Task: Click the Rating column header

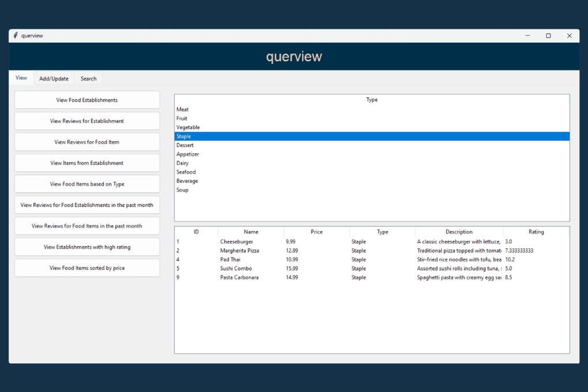Action: (536, 232)
